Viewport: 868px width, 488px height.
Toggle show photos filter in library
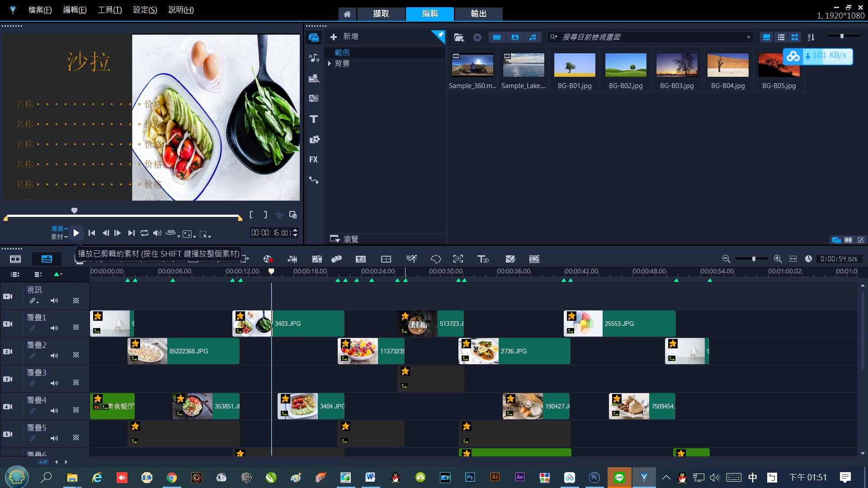click(515, 38)
